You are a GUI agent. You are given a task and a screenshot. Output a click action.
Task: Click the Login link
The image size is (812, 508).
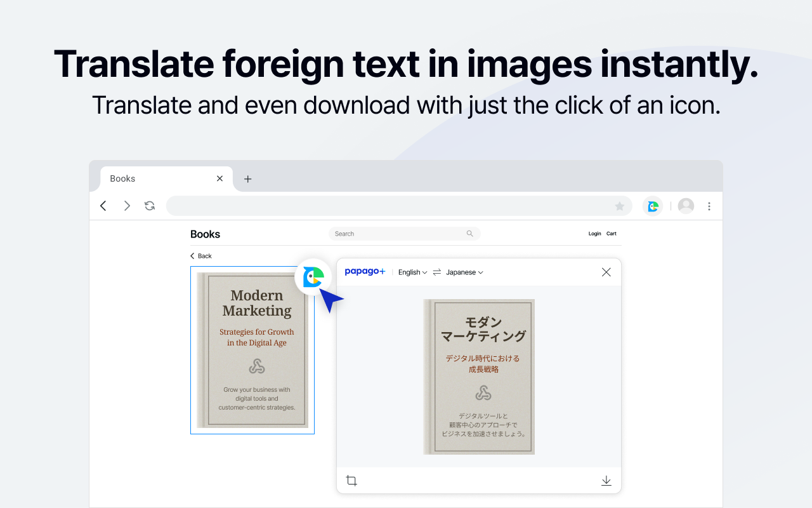click(594, 233)
